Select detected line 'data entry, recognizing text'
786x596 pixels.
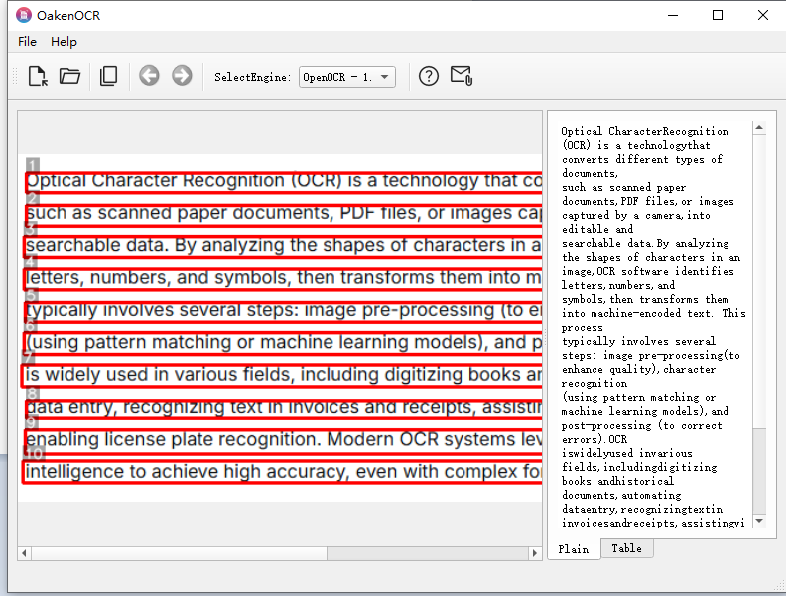point(284,408)
